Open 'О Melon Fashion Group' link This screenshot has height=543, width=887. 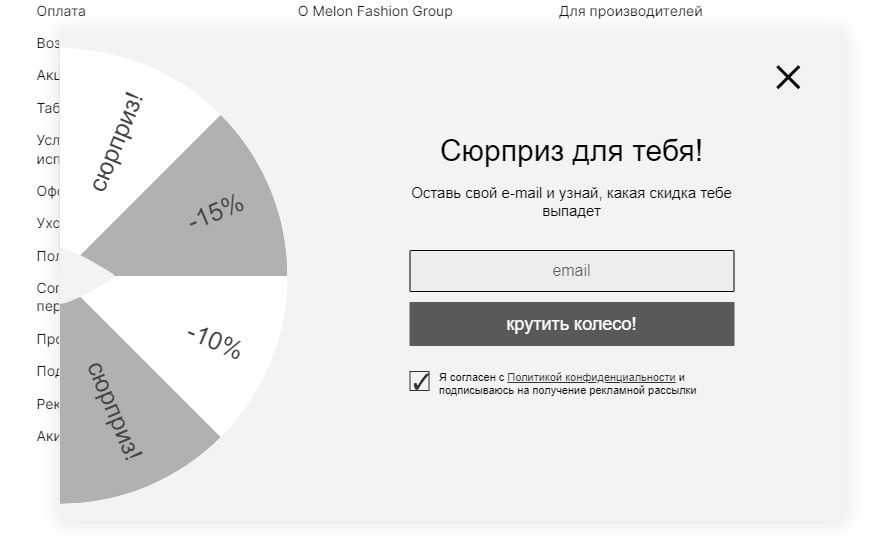click(x=375, y=11)
